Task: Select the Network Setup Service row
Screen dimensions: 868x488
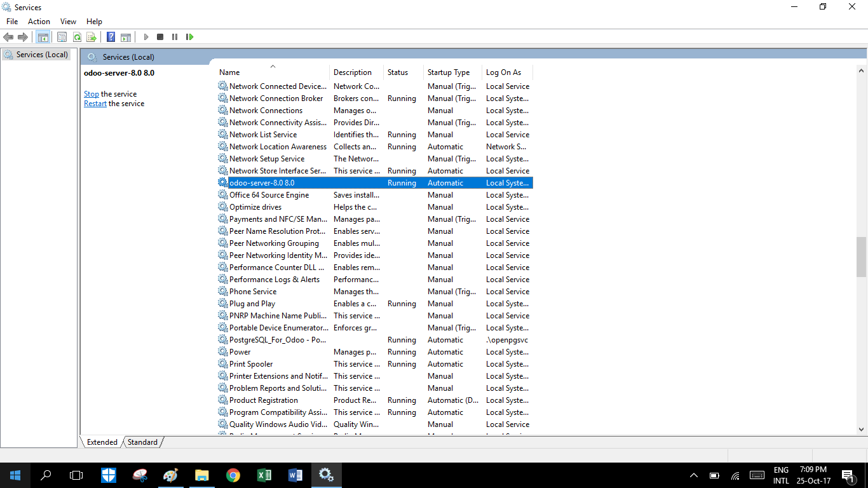Action: coord(375,159)
